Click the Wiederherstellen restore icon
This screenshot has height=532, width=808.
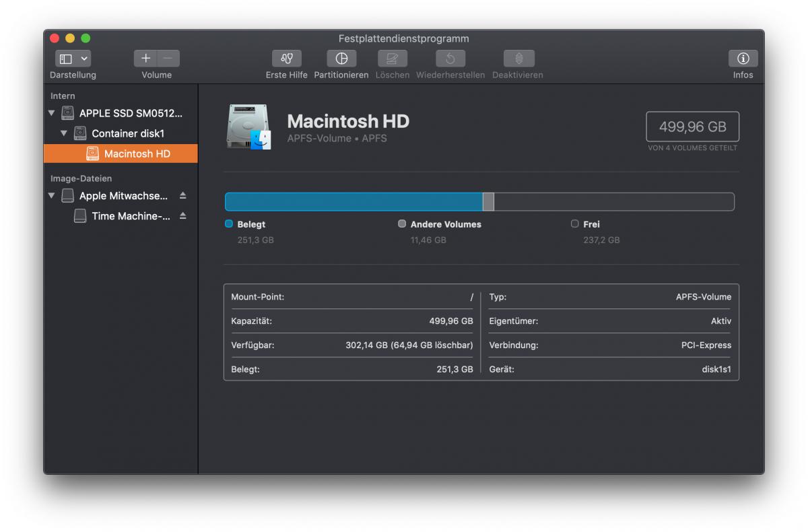tap(450, 59)
